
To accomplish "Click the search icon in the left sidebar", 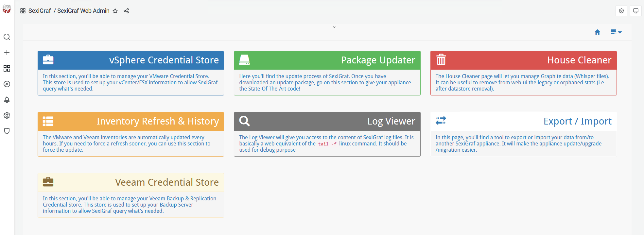I will point(7,37).
